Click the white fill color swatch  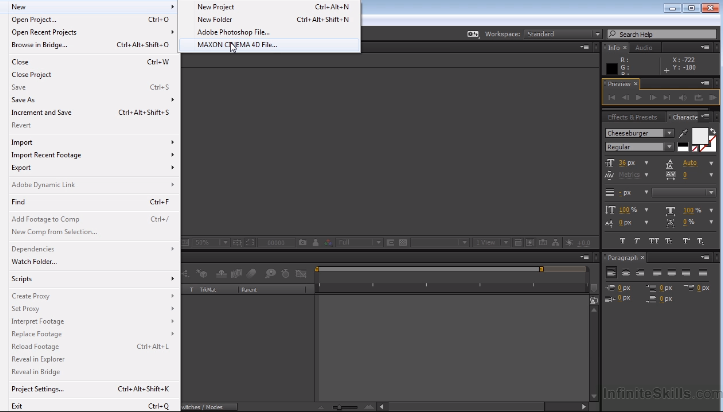[699, 136]
